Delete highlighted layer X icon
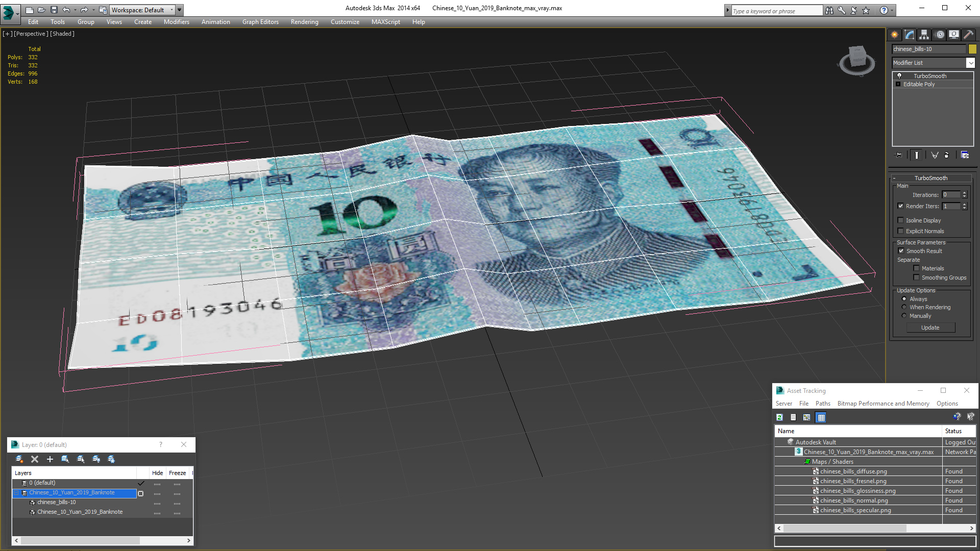 click(x=35, y=459)
